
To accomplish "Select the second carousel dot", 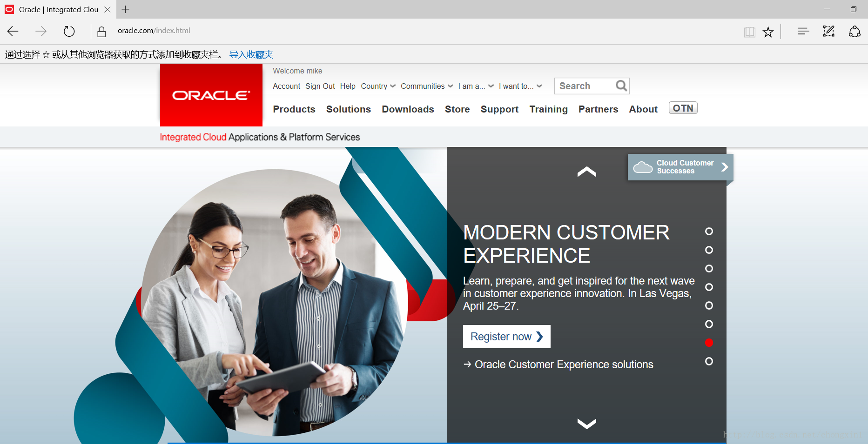I will (x=709, y=250).
